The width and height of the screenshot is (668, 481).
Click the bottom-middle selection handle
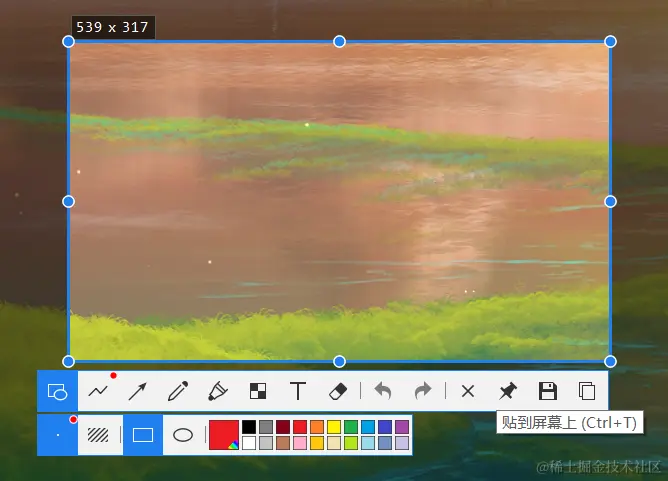339,362
